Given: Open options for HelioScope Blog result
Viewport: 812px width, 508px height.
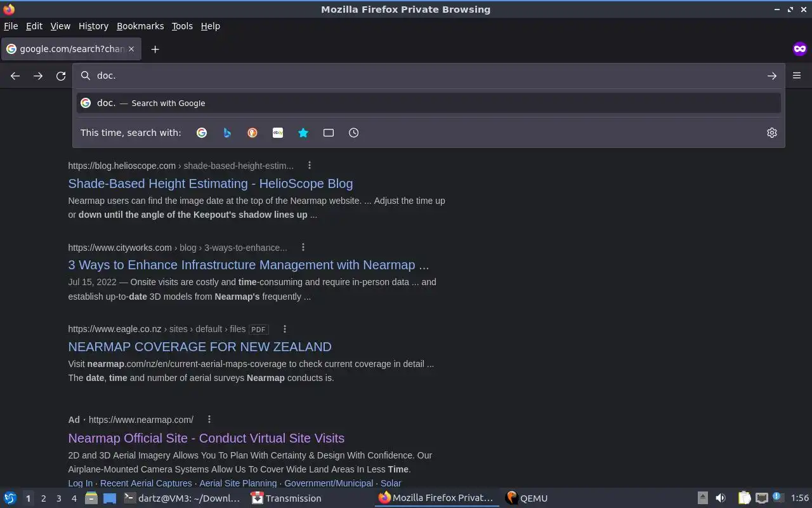Looking at the screenshot, I should point(310,165).
